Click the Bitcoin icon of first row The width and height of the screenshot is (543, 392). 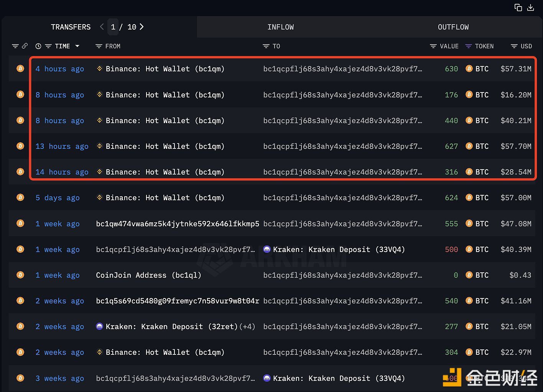coord(20,69)
